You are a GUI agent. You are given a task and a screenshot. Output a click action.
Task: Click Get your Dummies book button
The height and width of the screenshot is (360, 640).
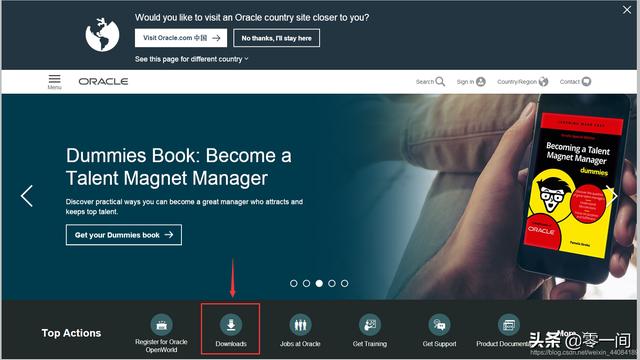coord(124,235)
